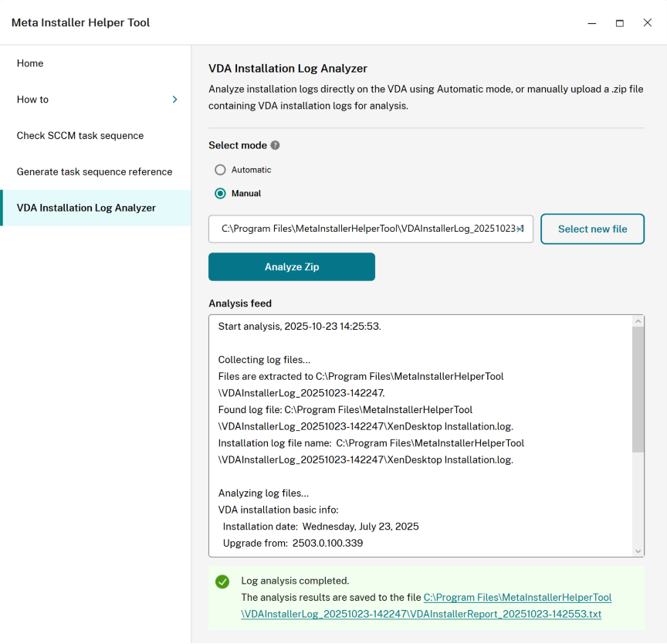Click the Select new file button
Viewport: 667px width, 644px height.
592,229
